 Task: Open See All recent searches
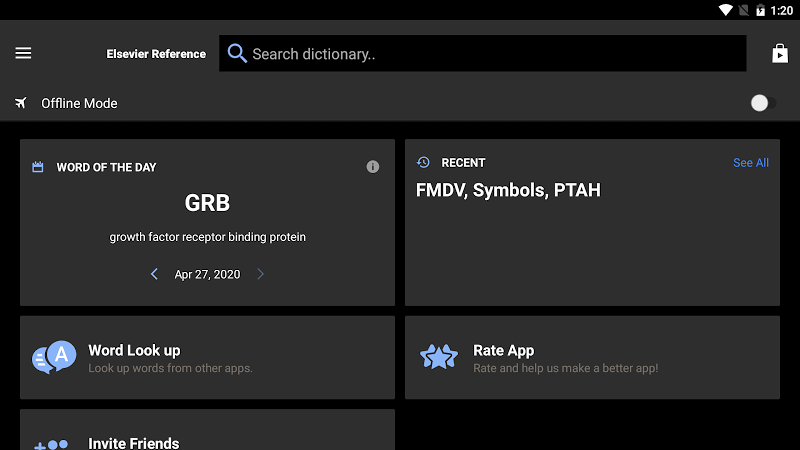[751, 163]
